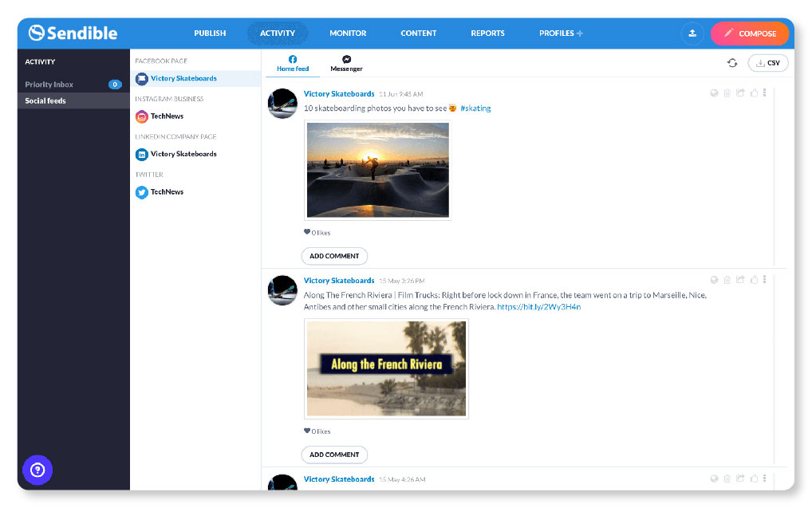The height and width of the screenshot is (508, 812).
Task: Refresh the feed with the circular arrows icon
Action: pyautogui.click(x=732, y=63)
